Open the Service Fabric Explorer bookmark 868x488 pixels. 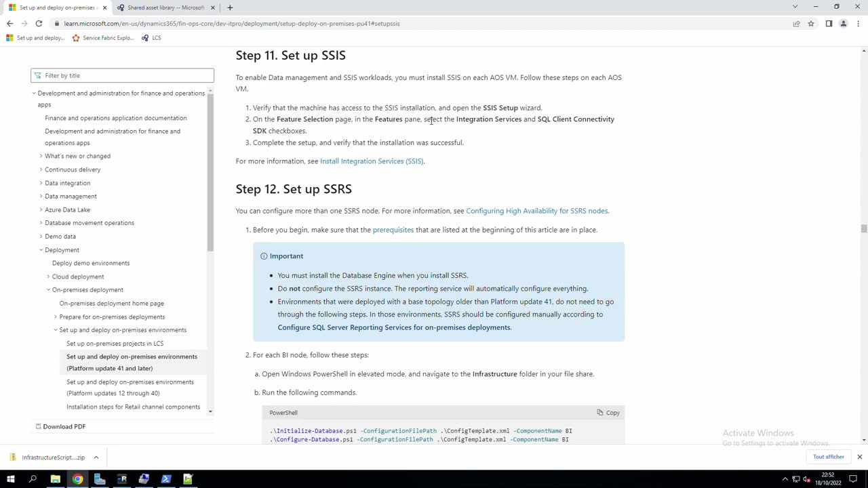pos(103,38)
